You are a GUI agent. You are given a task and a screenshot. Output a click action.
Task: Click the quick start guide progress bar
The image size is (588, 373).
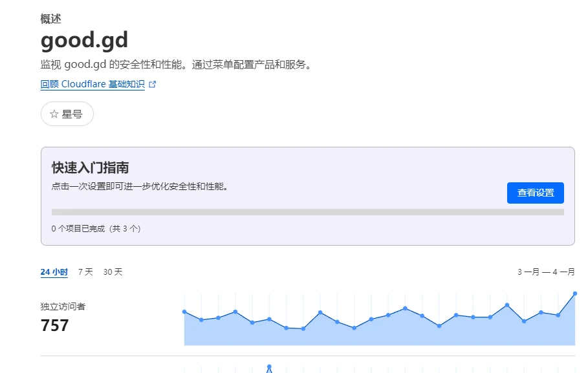(307, 212)
